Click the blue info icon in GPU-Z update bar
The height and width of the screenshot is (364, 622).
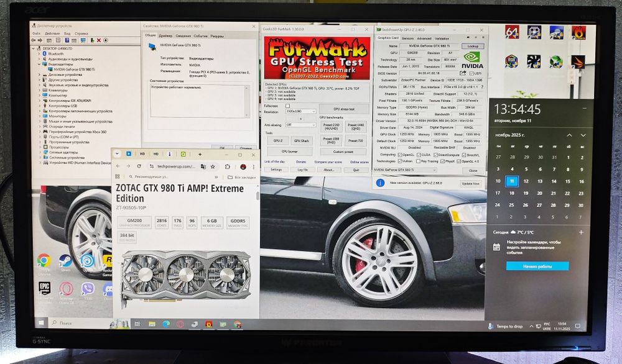(380, 183)
